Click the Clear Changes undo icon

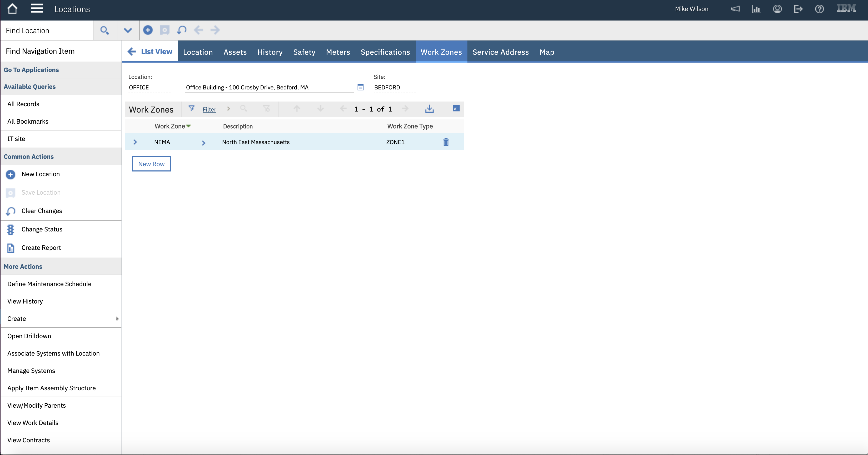pyautogui.click(x=182, y=30)
